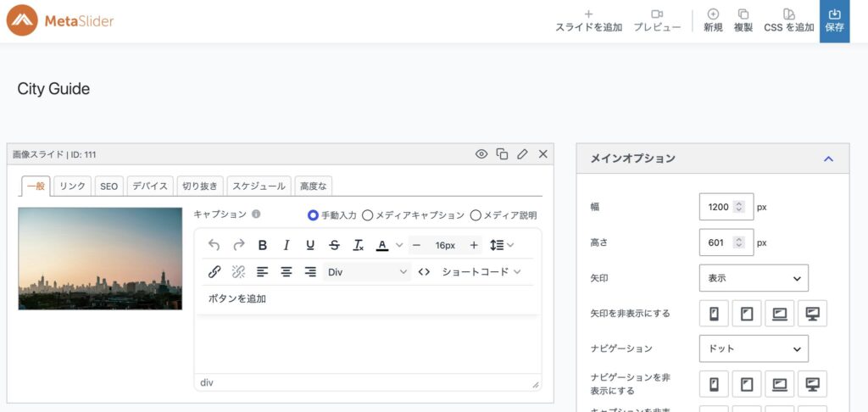This screenshot has width=868, height=412.
Task: Click the 高さ height field showing 601
Action: coord(726,242)
